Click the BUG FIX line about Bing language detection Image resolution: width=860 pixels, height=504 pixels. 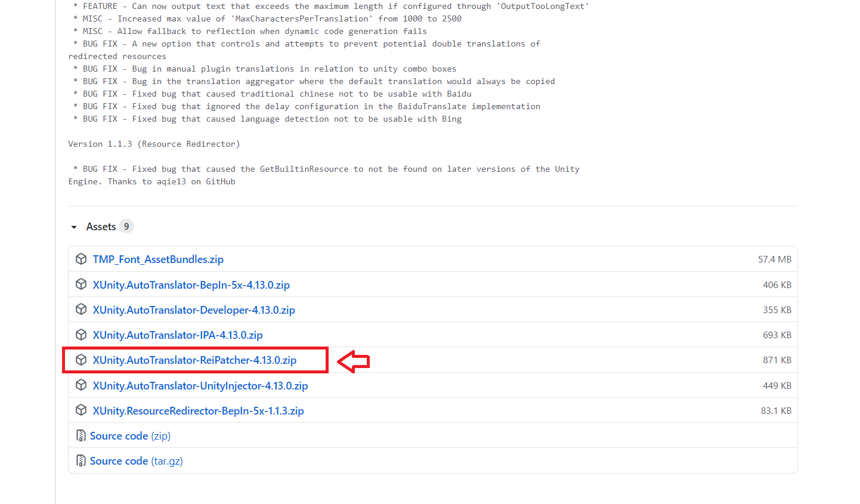[267, 119]
